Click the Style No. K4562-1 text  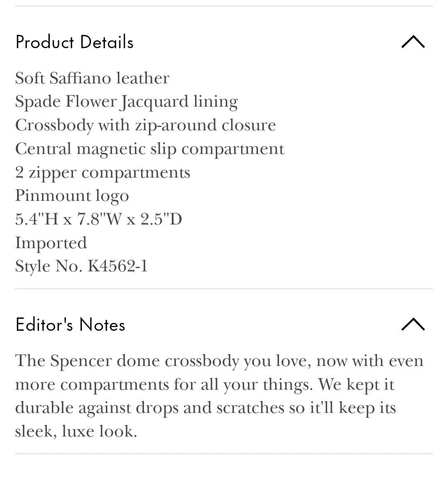point(81,266)
